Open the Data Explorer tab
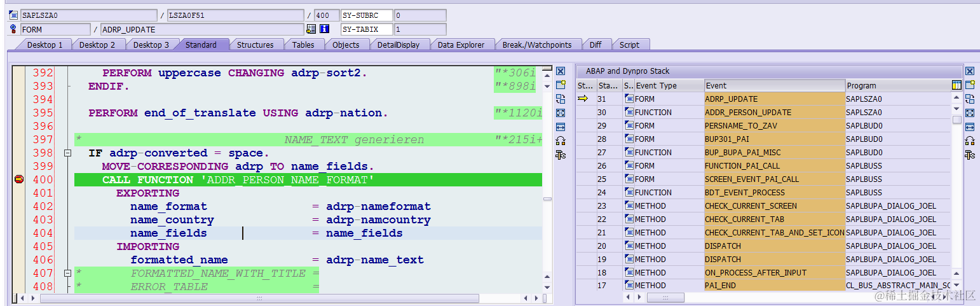980x306 pixels. click(461, 45)
